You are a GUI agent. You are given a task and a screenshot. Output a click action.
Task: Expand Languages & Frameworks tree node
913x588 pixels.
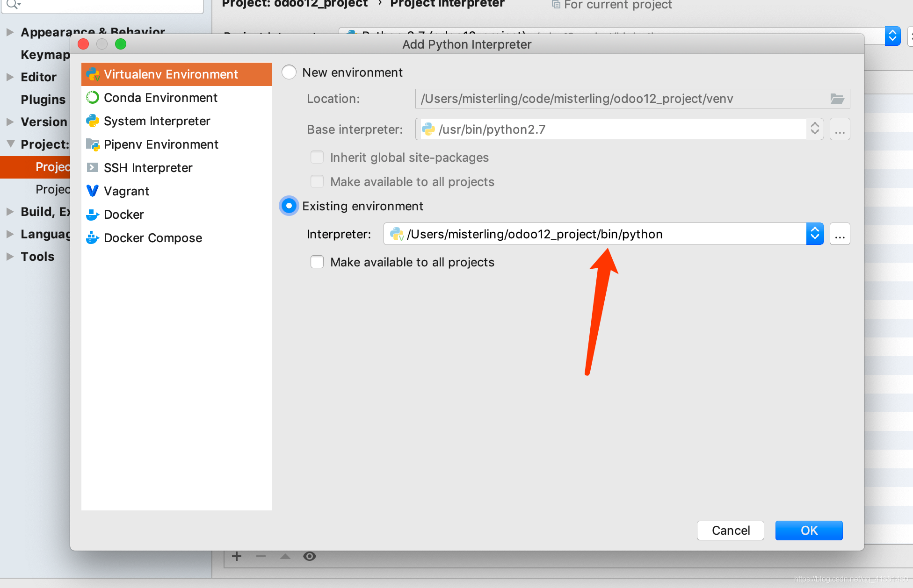(x=10, y=234)
